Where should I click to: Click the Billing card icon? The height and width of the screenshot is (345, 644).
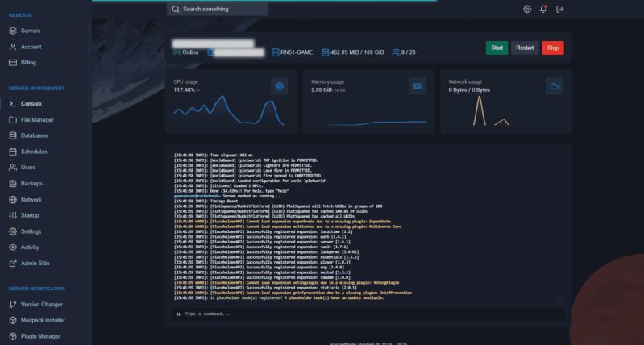[x=13, y=62]
